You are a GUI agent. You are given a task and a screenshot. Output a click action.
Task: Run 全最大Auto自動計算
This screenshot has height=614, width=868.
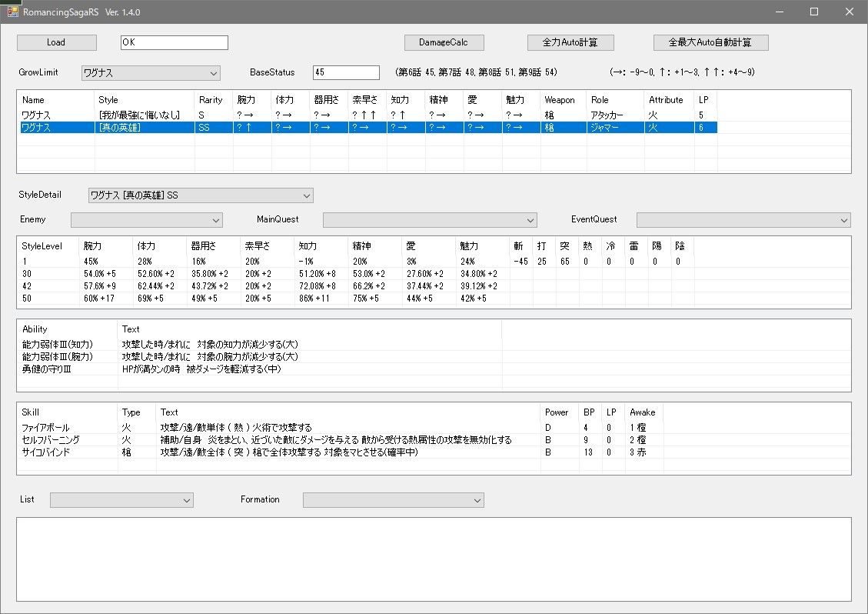711,42
